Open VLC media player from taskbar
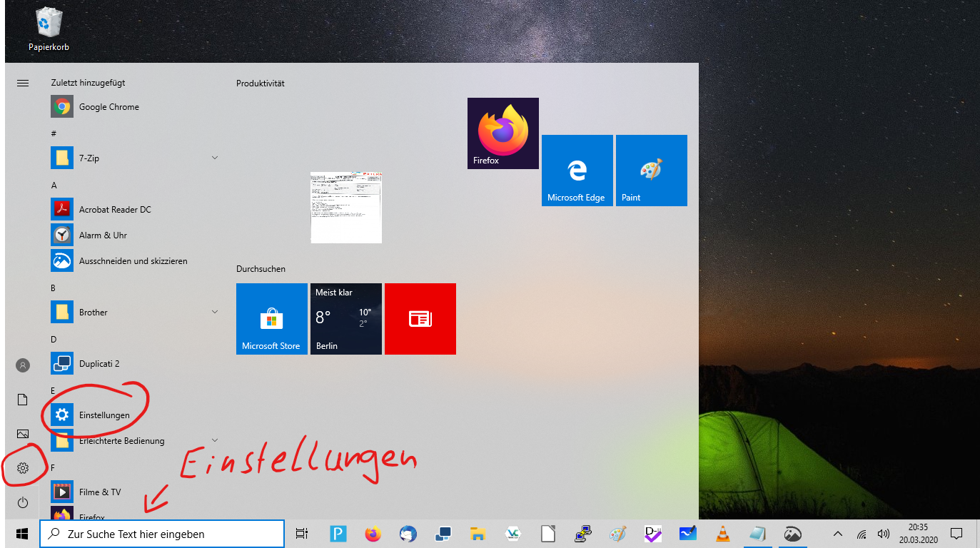This screenshot has height=548, width=980. [723, 534]
